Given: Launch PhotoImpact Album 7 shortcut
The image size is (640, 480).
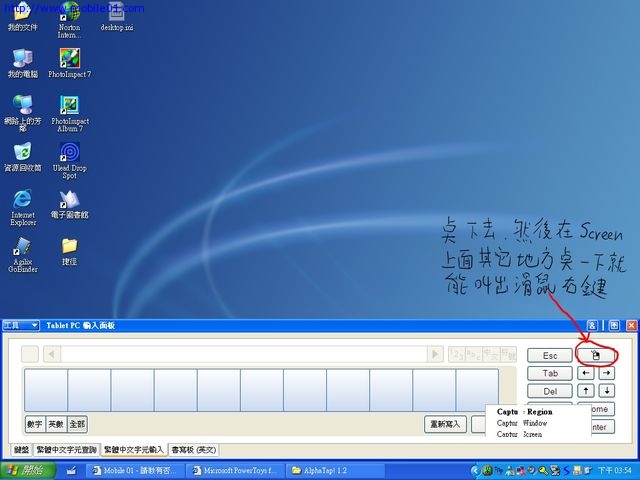Looking at the screenshot, I should 69,113.
